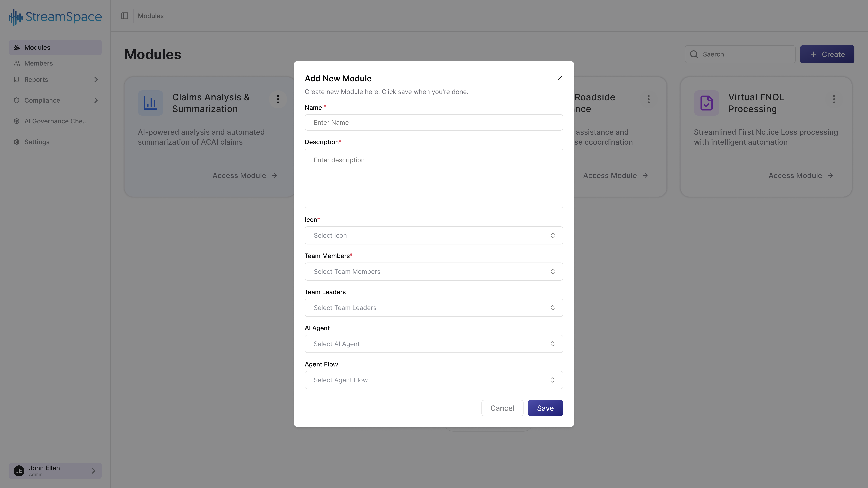
Task: Click the Create button
Action: coord(827,54)
